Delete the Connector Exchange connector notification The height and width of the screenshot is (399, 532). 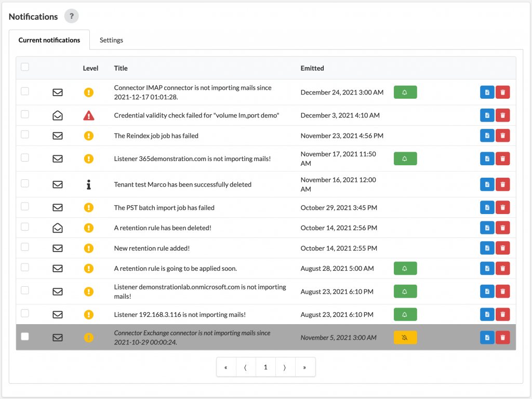(x=502, y=338)
